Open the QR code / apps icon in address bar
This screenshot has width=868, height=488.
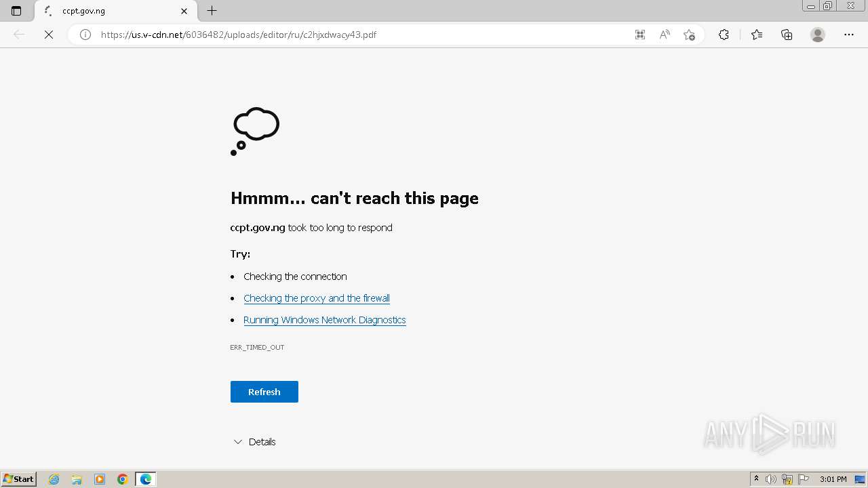(x=639, y=35)
